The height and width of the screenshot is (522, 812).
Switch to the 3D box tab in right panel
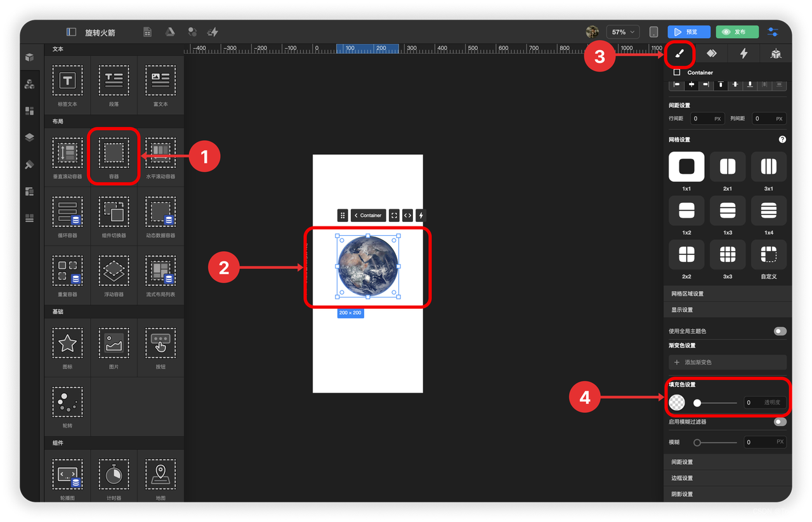pos(776,54)
